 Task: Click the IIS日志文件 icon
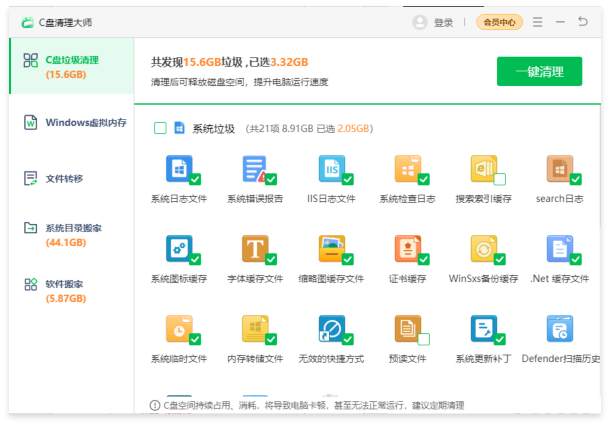point(330,168)
